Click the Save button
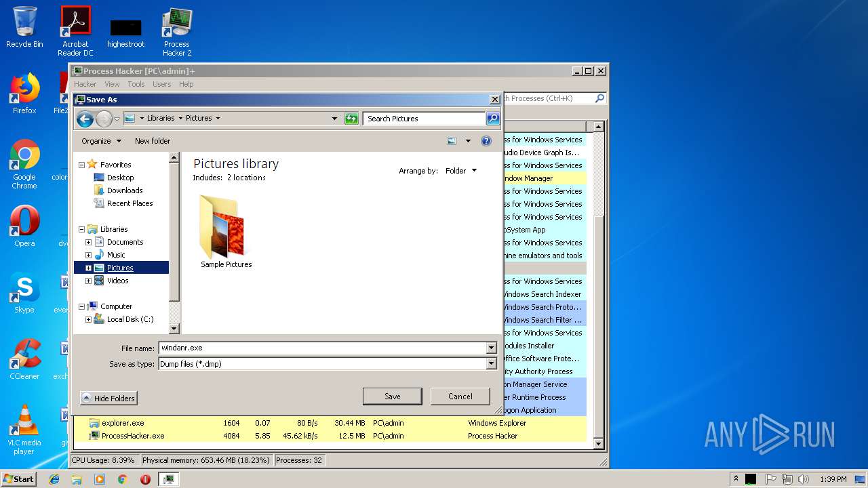This screenshot has width=868, height=488. pyautogui.click(x=393, y=396)
